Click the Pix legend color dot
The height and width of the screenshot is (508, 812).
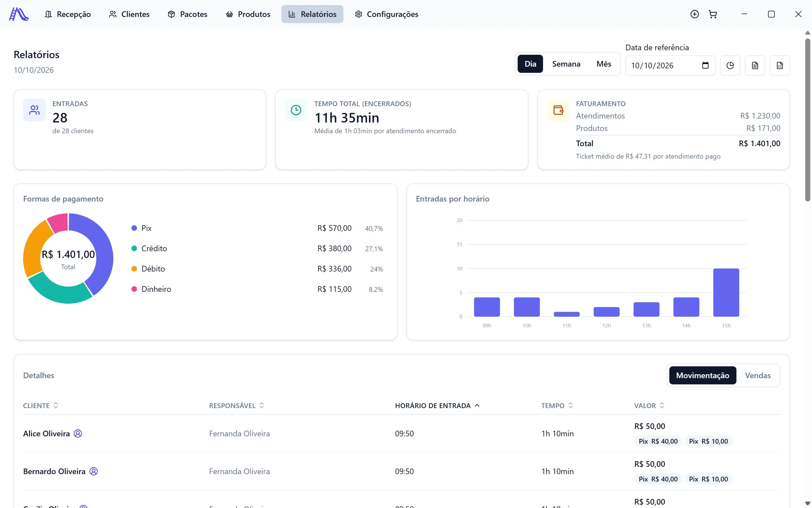coord(134,228)
